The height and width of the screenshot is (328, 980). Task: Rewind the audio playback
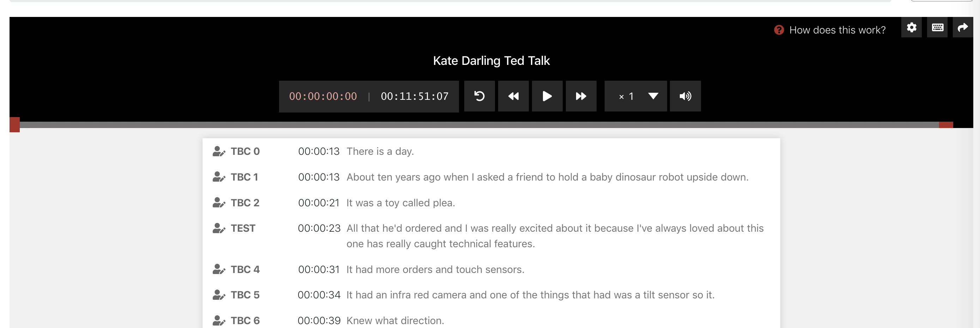coord(513,96)
